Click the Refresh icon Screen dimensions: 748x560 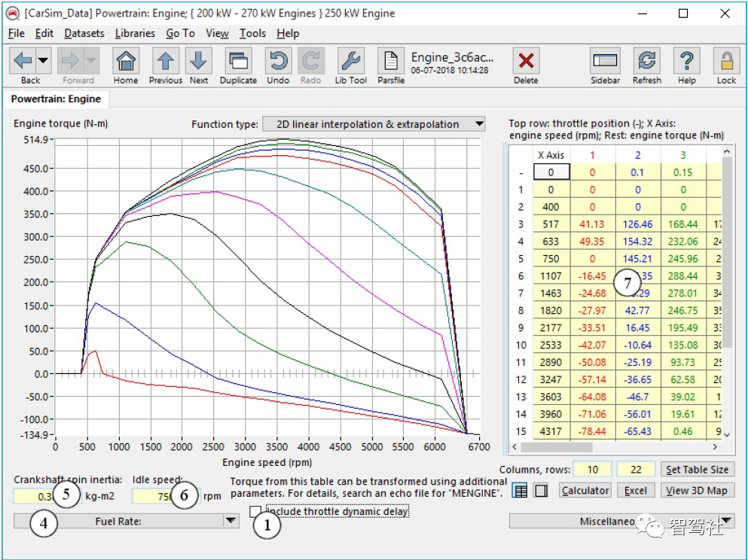coord(646,61)
